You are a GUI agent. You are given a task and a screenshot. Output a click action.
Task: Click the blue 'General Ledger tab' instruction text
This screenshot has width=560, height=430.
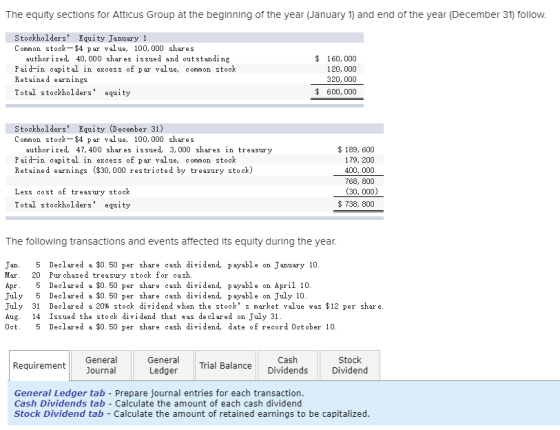point(60,393)
